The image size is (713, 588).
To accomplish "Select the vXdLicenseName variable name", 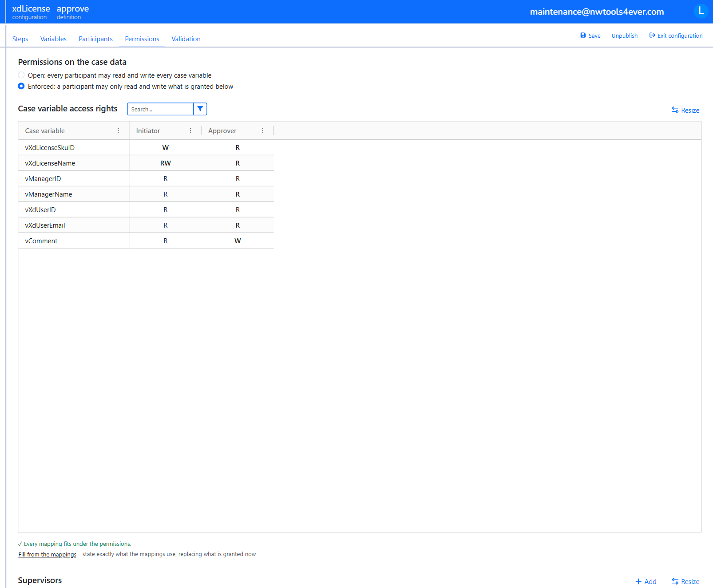I will pyautogui.click(x=50, y=163).
